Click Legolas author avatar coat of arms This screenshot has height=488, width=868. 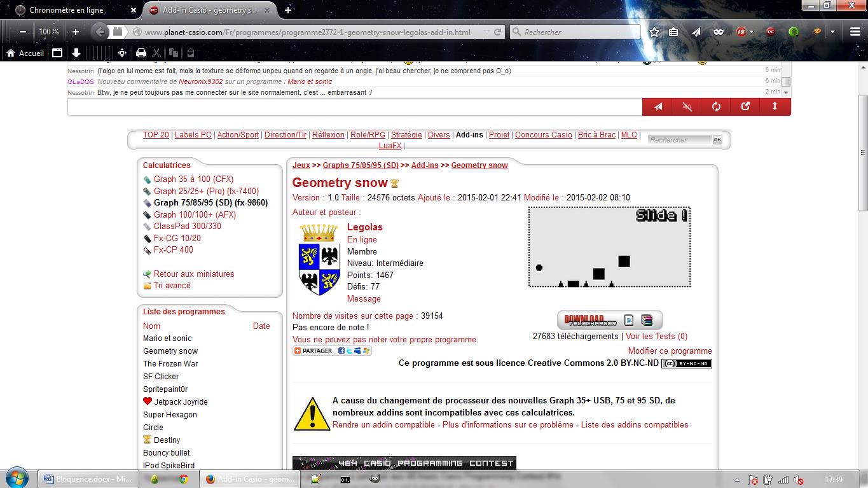pos(319,259)
